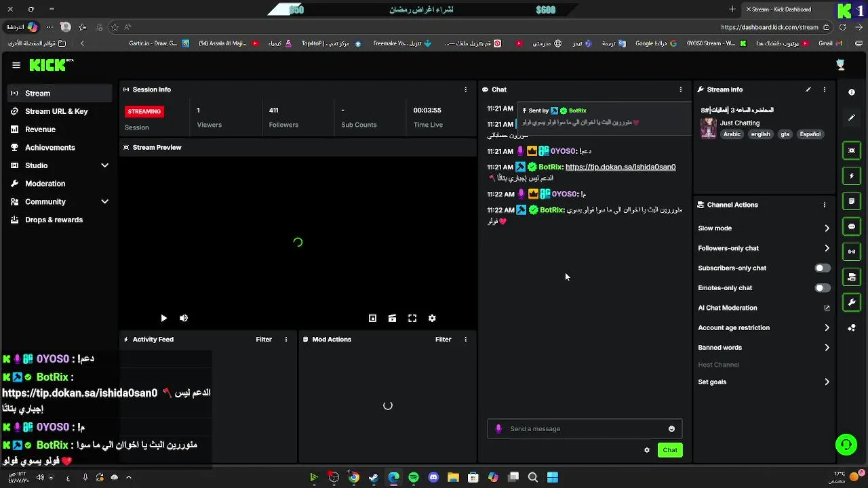Screen dimensions: 868x488
Task: Toggle chat bubble icon in right toolbar
Action: tap(852, 226)
